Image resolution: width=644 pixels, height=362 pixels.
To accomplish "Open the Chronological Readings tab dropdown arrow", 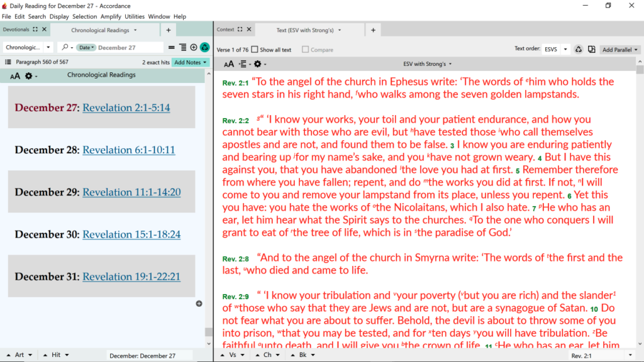I will (135, 30).
